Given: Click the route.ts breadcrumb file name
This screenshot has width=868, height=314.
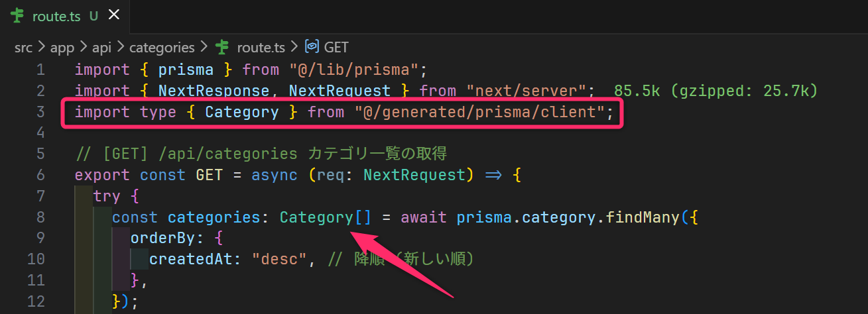Looking at the screenshot, I should click(x=261, y=48).
